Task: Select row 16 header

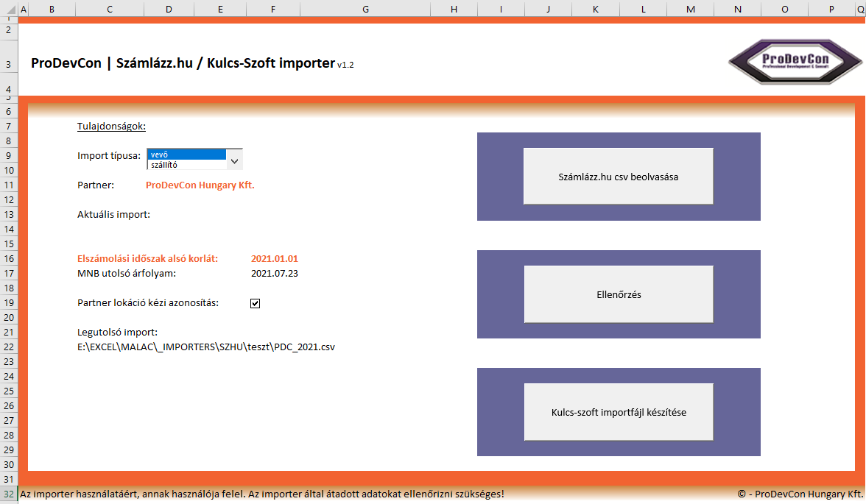Action: click(9, 258)
